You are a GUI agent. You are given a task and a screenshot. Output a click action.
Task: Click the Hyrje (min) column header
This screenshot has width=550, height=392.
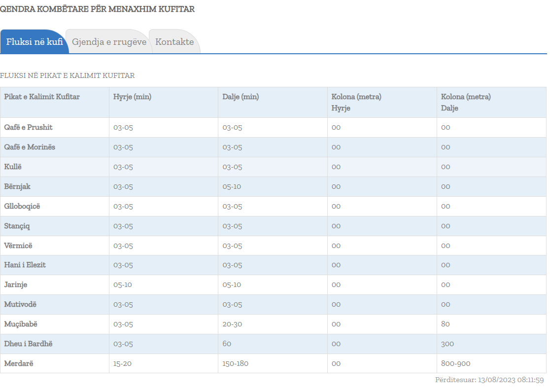132,97
